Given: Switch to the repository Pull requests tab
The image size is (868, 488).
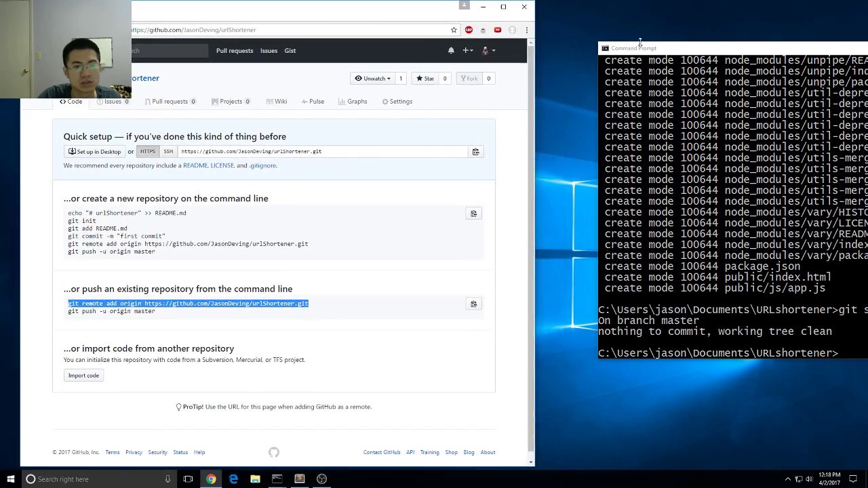Looking at the screenshot, I should [x=170, y=102].
